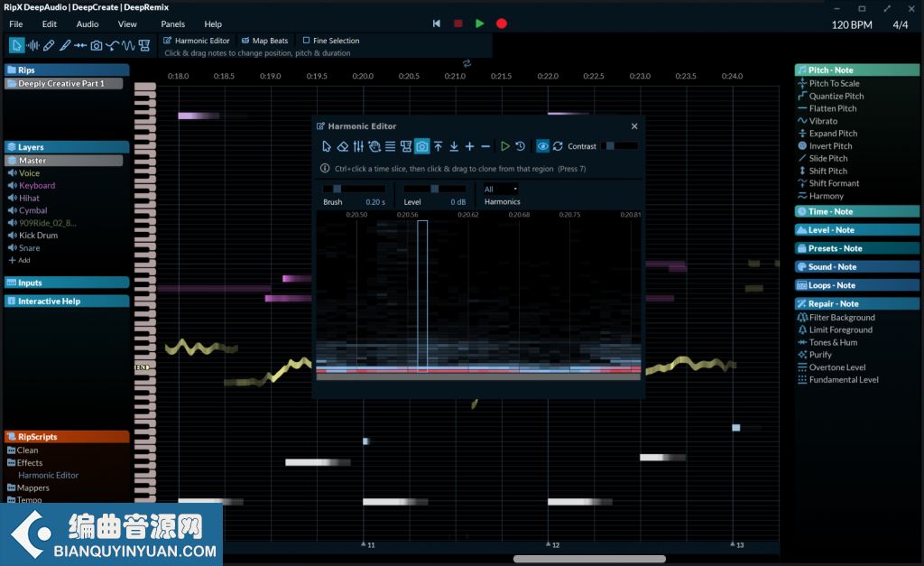Mute the Snare layer speaker icon
Image resolution: width=924 pixels, height=566 pixels.
point(12,247)
